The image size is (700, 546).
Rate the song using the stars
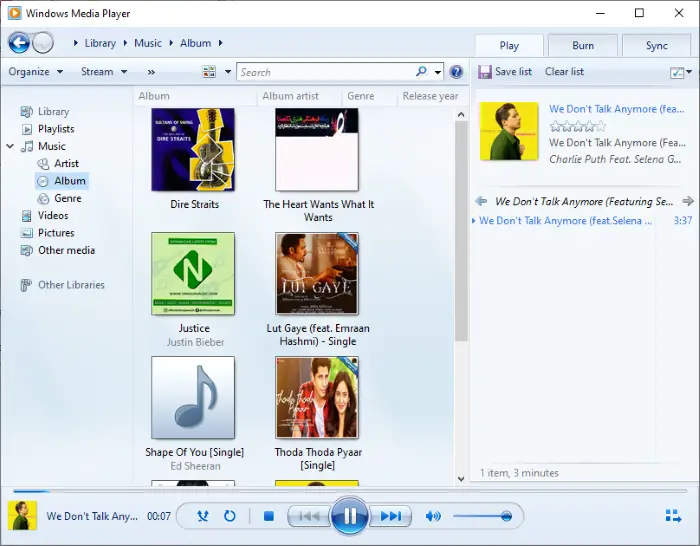click(578, 126)
